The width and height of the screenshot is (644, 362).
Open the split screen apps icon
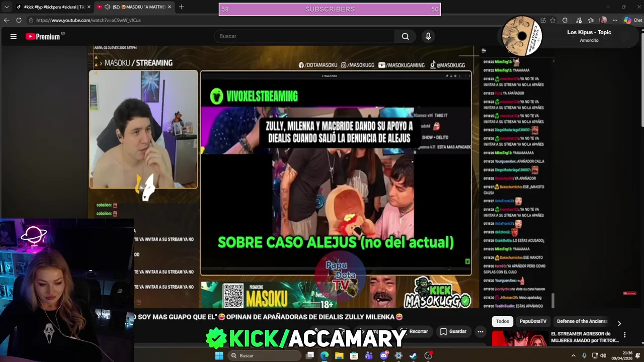pos(543,20)
